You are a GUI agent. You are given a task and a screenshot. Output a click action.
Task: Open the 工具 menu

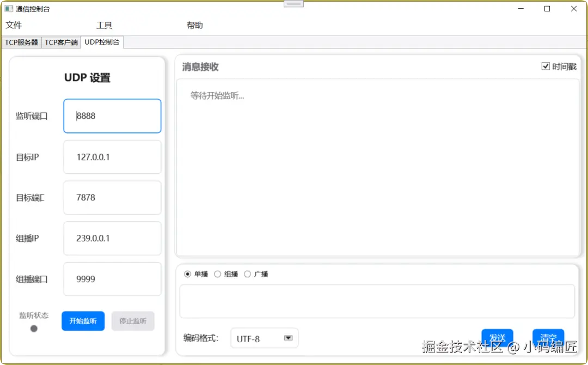104,25
